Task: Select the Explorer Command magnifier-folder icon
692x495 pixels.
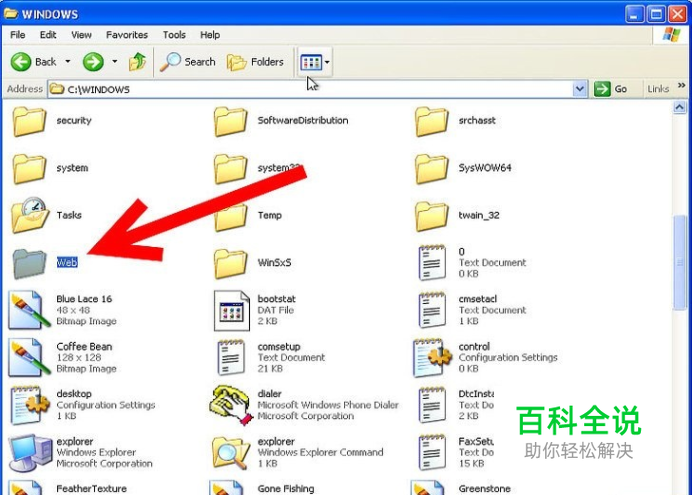Action: (x=231, y=453)
